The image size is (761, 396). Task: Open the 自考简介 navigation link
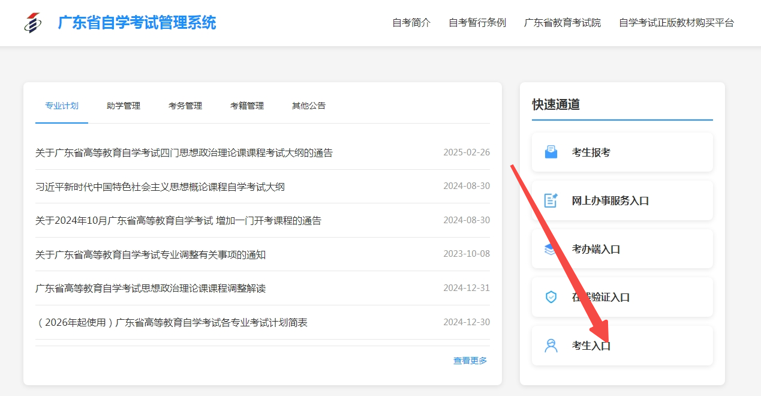(411, 23)
